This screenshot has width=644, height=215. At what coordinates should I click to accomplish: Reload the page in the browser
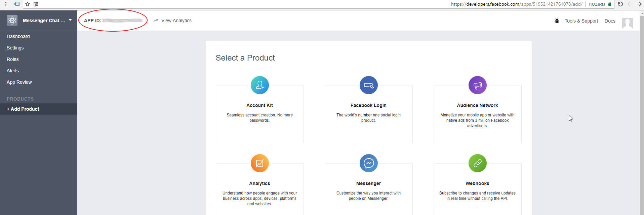pyautogui.click(x=620, y=4)
